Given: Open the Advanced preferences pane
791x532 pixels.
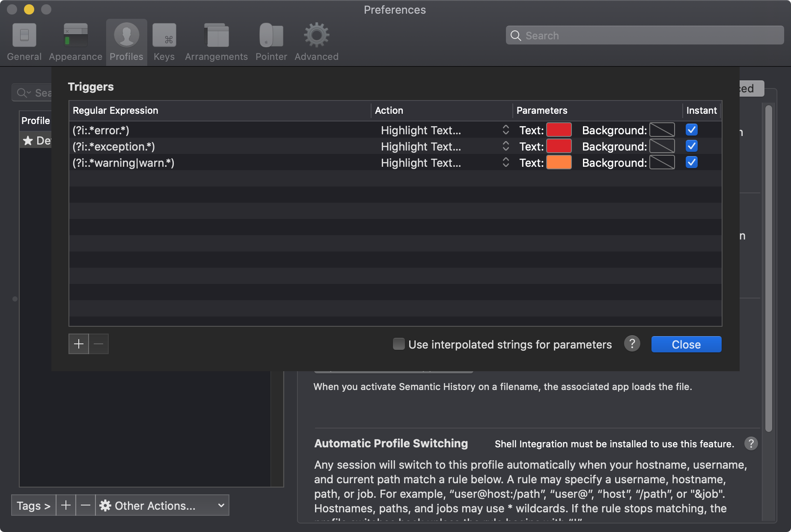Looking at the screenshot, I should (316, 42).
